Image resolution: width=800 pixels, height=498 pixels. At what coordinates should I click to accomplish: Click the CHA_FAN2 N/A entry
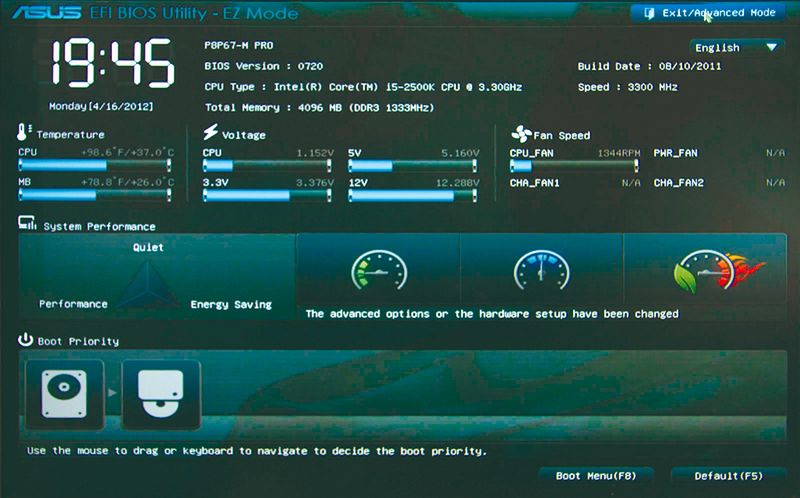point(719,182)
